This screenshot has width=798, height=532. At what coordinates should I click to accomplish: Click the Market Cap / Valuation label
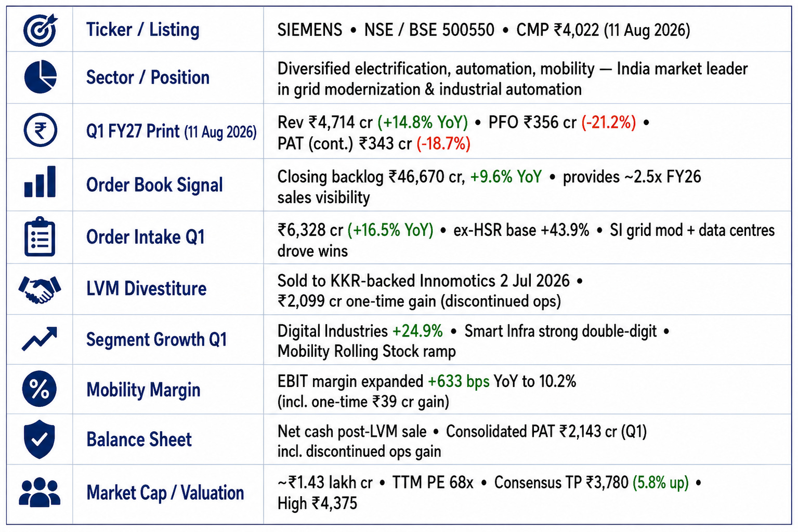click(165, 493)
